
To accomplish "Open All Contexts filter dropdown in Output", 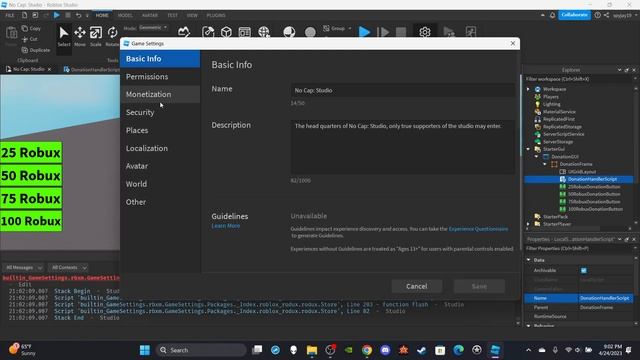I will [68, 268].
